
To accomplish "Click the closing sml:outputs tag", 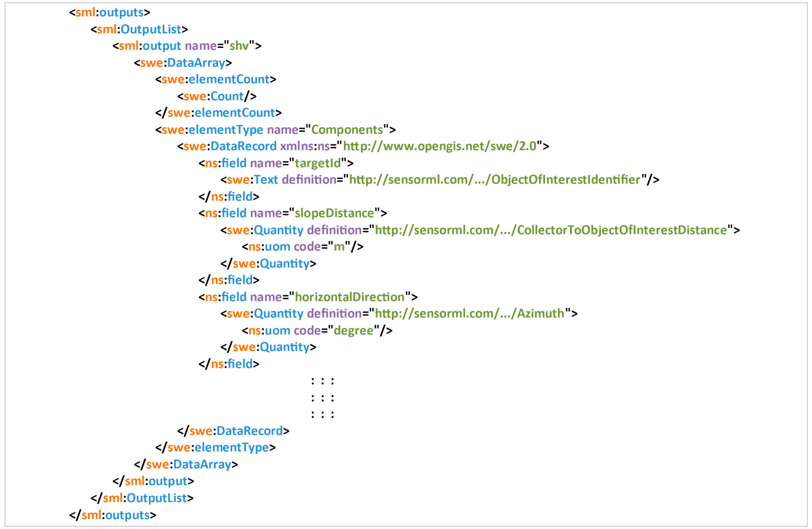I will [113, 515].
